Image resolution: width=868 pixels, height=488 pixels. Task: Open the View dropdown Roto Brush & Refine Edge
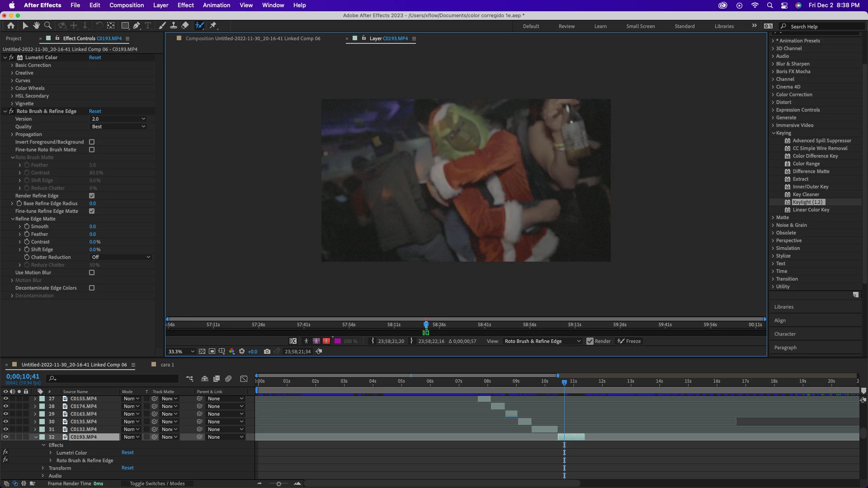(x=542, y=341)
